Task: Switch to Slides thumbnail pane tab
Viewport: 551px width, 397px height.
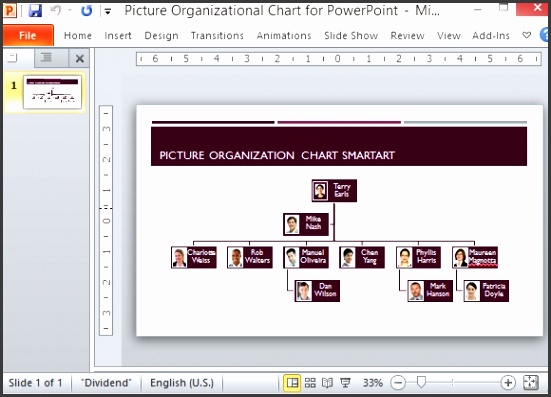Action: click(18, 58)
